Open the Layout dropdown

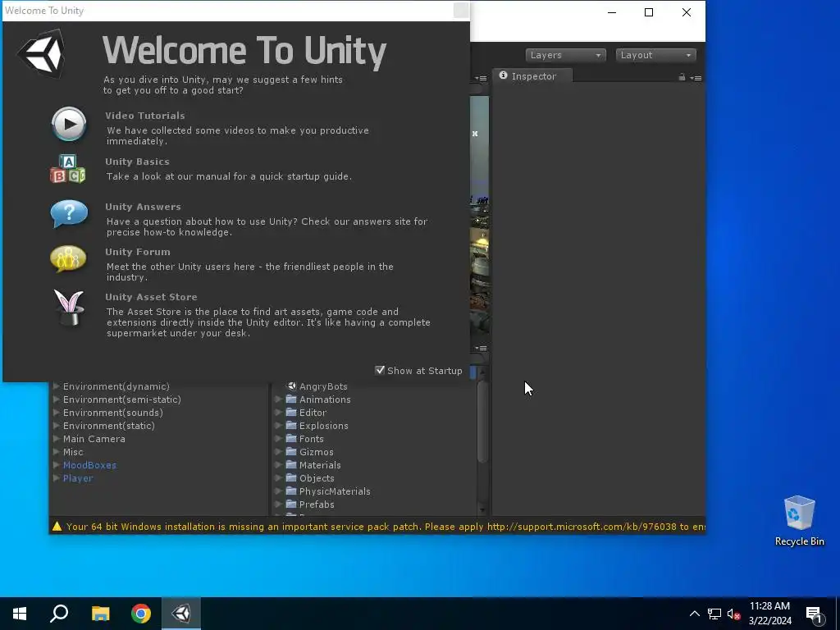(655, 55)
